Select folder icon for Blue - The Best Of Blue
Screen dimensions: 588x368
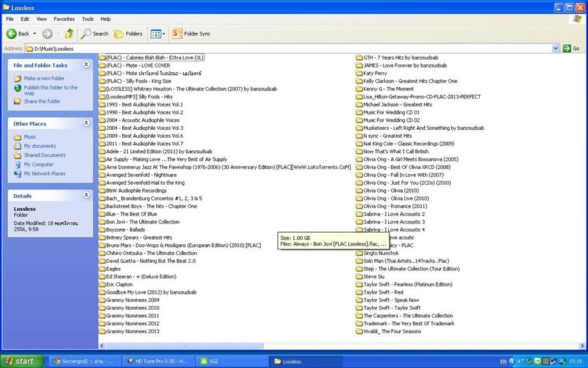pos(102,214)
